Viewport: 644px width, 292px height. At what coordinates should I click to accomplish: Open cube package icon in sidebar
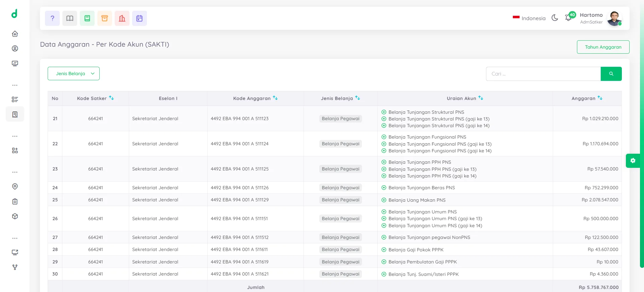15,216
